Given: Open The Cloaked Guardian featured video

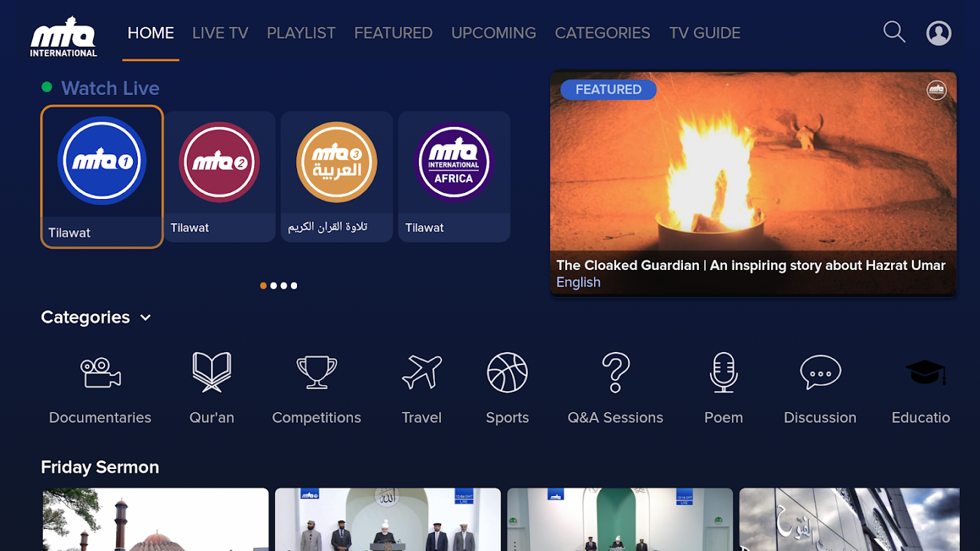Looking at the screenshot, I should coord(753,184).
